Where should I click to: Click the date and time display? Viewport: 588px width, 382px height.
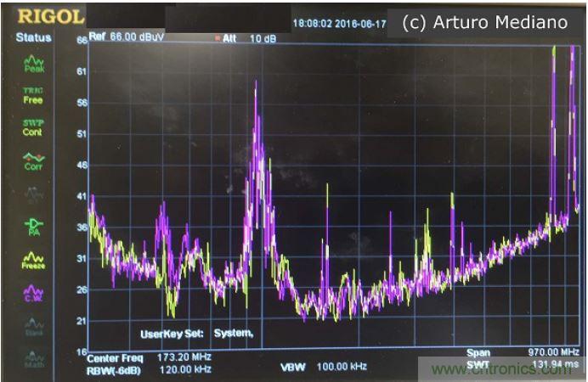tap(333, 23)
